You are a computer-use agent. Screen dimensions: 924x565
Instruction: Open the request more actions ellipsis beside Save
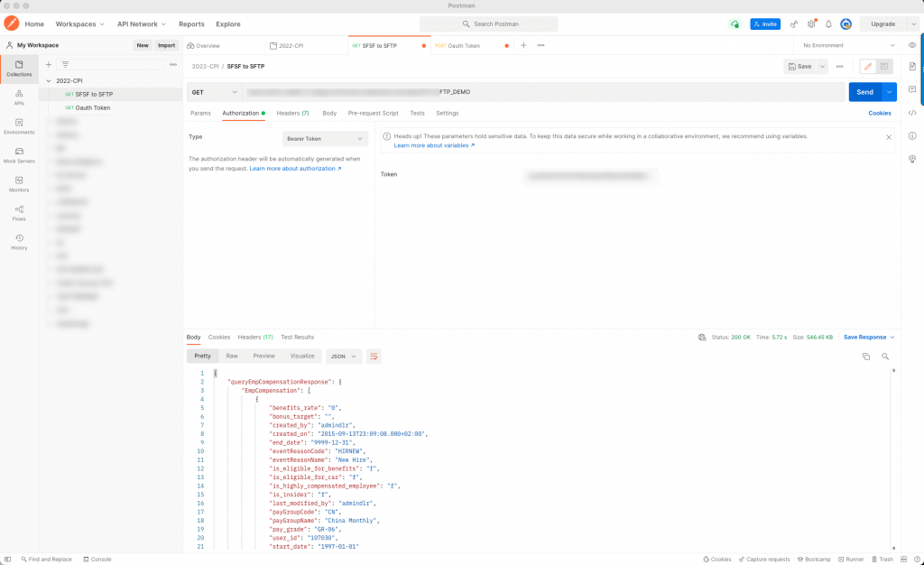pos(840,67)
